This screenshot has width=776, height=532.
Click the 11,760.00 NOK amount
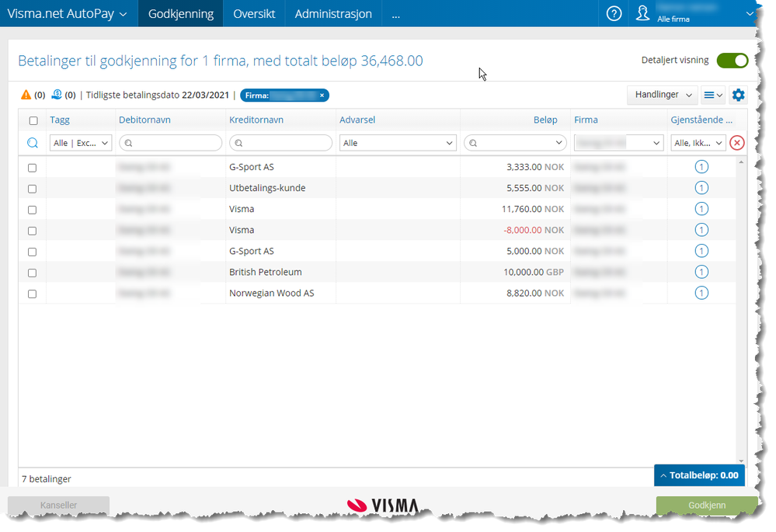click(x=533, y=209)
